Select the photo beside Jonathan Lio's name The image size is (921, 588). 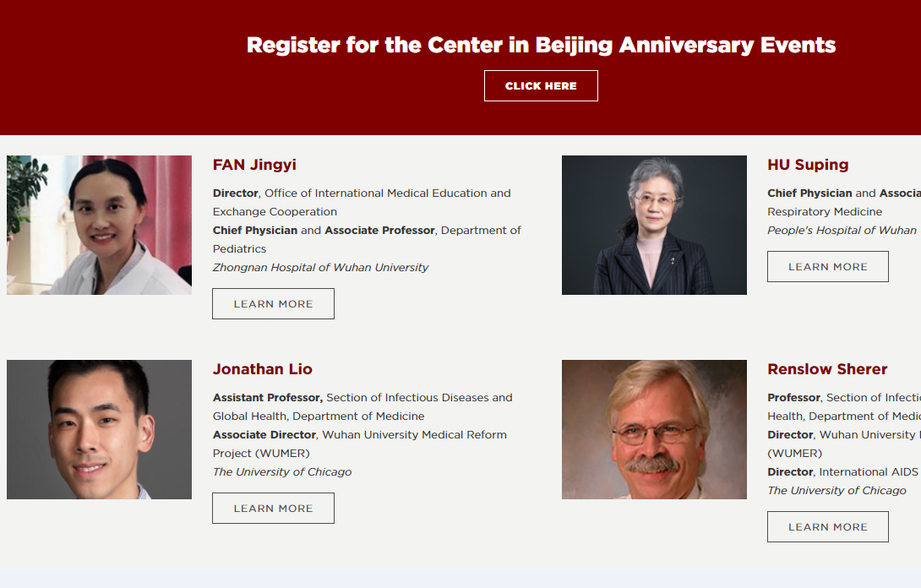pyautogui.click(x=99, y=429)
